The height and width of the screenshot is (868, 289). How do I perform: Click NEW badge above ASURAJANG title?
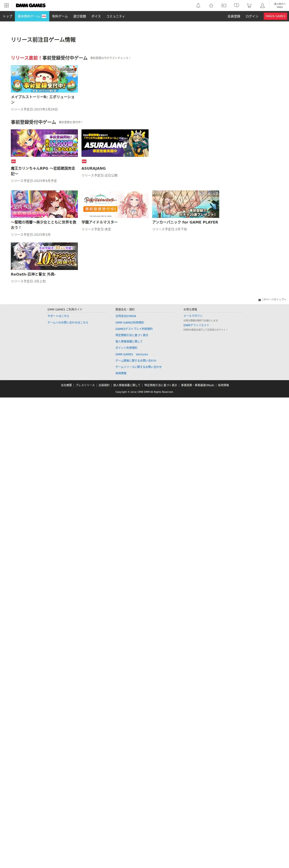pos(84,161)
